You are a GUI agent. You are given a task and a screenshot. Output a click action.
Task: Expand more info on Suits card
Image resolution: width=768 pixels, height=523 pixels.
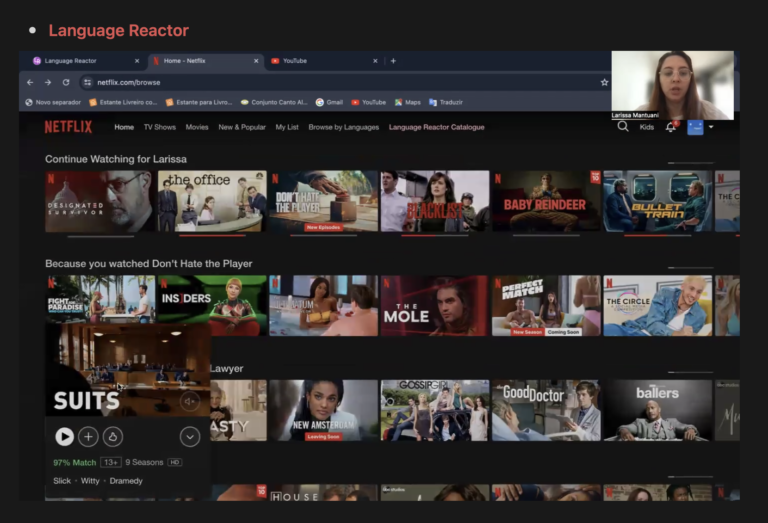click(190, 436)
